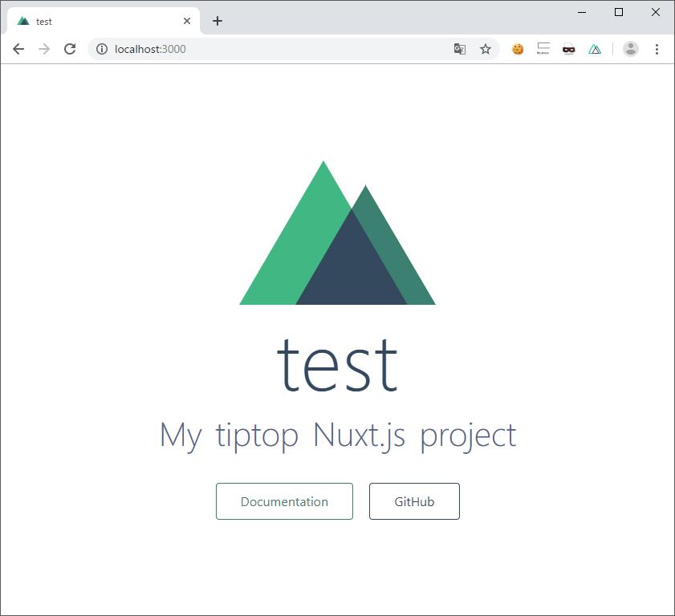Close the browser window
This screenshot has width=675, height=616.
(x=656, y=12)
